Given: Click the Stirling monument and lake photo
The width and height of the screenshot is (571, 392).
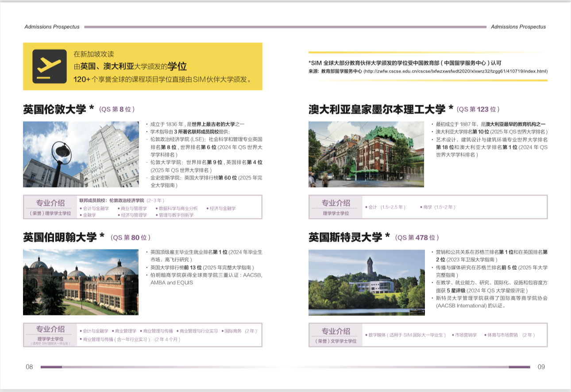Looking at the screenshot, I should pyautogui.click(x=367, y=283).
